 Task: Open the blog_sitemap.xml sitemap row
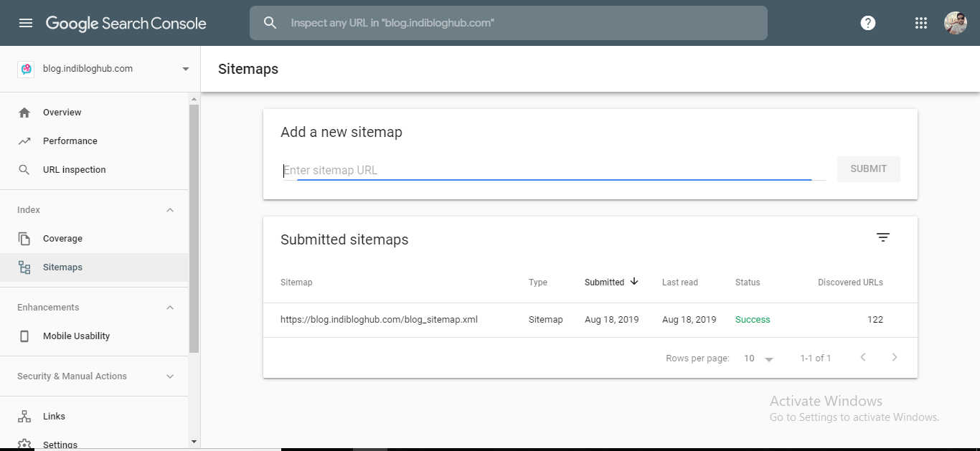tap(590, 320)
